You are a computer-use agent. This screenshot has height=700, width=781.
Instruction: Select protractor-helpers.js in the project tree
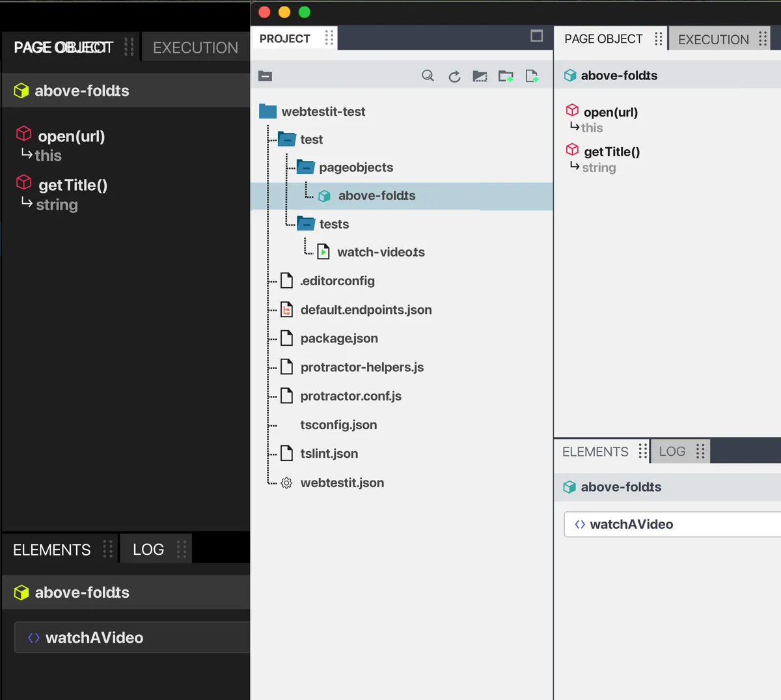coord(362,367)
